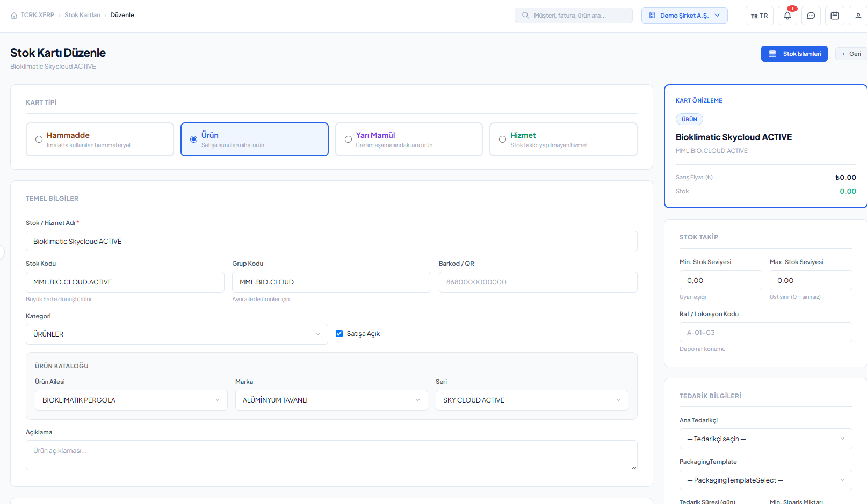Image resolution: width=867 pixels, height=504 pixels.
Task: Select the Hammadde card type
Action: click(x=100, y=140)
